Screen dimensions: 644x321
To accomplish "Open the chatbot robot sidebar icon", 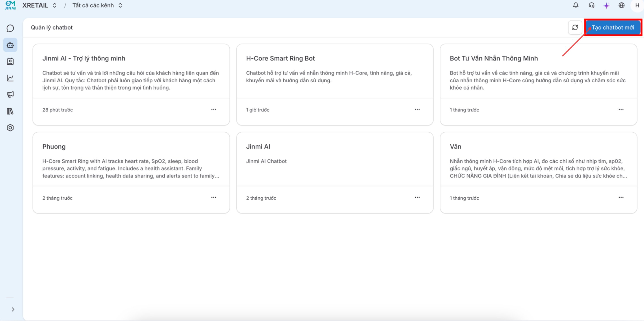I will [x=10, y=45].
